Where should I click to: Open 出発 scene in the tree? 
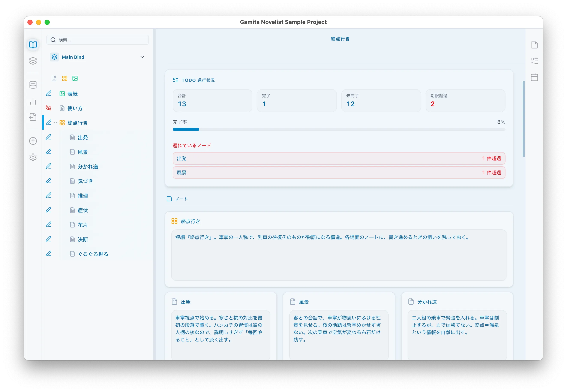[x=82, y=137]
